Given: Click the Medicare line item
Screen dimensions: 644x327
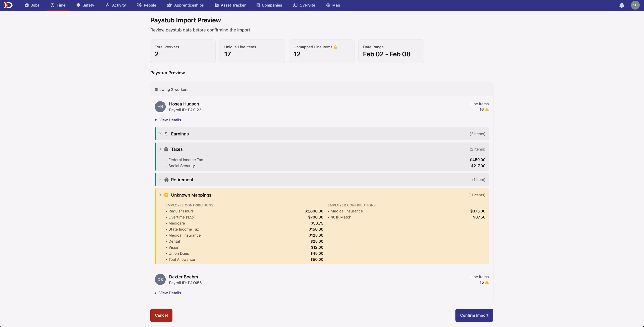Looking at the screenshot, I should point(244,223).
